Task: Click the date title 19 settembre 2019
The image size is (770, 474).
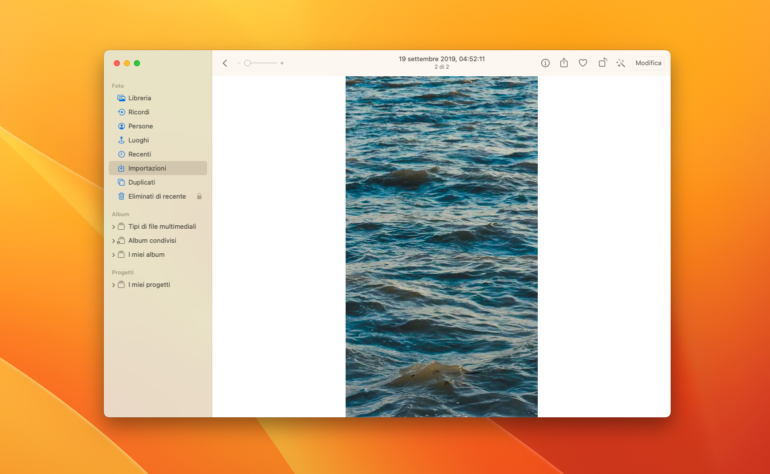Action: 441,59
